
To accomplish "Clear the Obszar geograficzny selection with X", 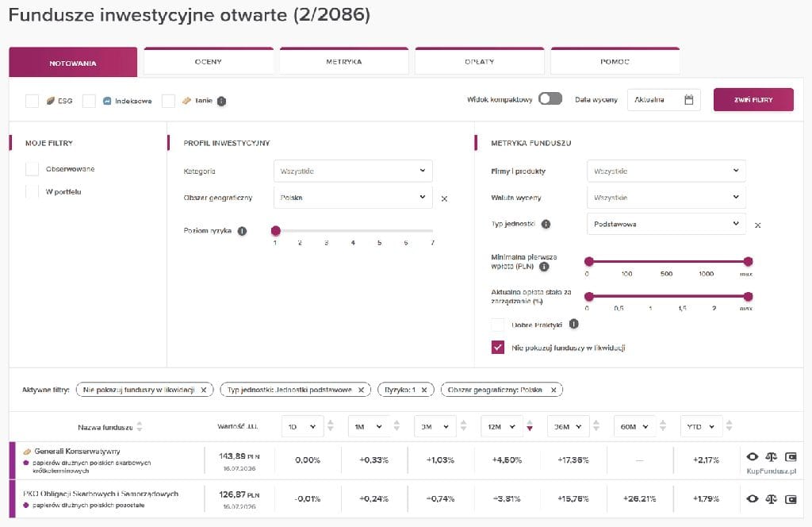I will 444,198.
